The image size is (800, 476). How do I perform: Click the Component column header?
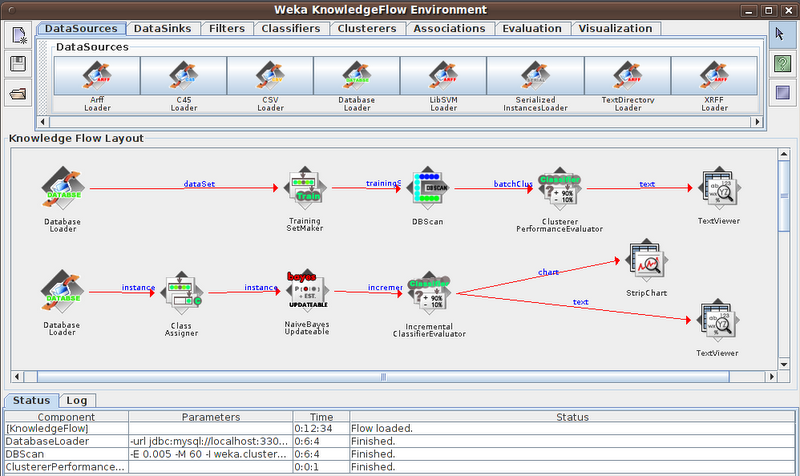coord(66,417)
